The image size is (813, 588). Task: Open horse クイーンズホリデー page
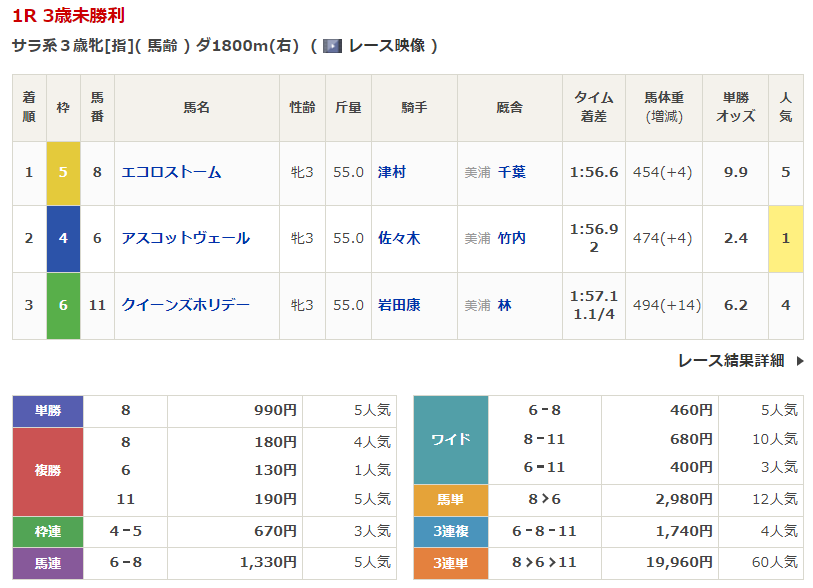[x=185, y=305]
